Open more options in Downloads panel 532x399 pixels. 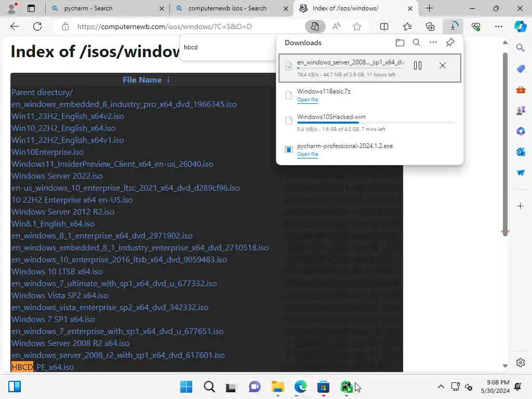(433, 43)
